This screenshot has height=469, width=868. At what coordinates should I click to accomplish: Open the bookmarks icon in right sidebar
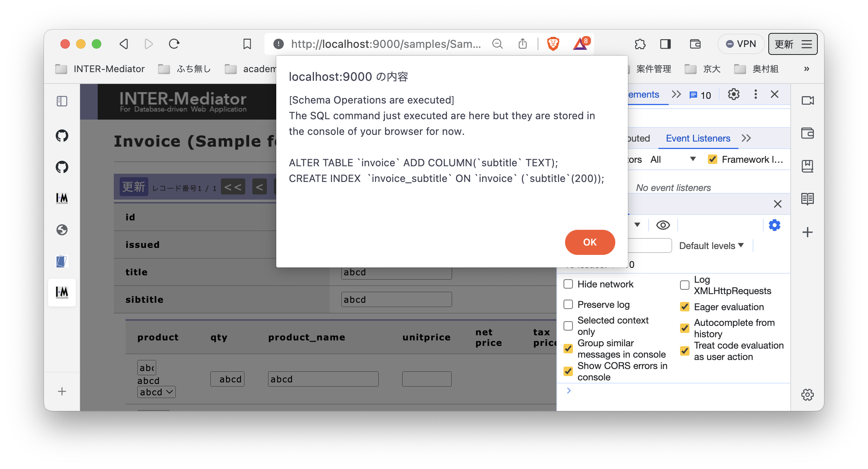pos(808,166)
